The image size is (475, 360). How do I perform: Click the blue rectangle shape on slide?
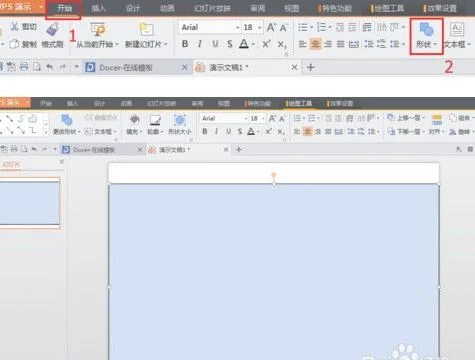tap(274, 272)
